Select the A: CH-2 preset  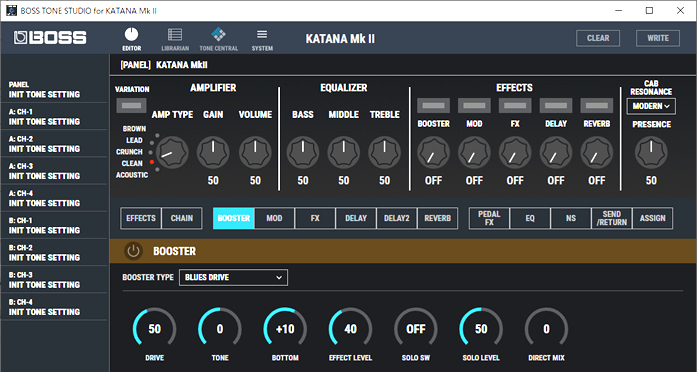click(54, 144)
